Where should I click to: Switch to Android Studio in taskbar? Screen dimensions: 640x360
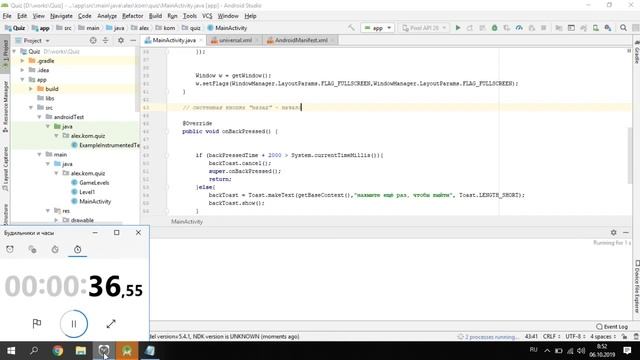pos(127,351)
